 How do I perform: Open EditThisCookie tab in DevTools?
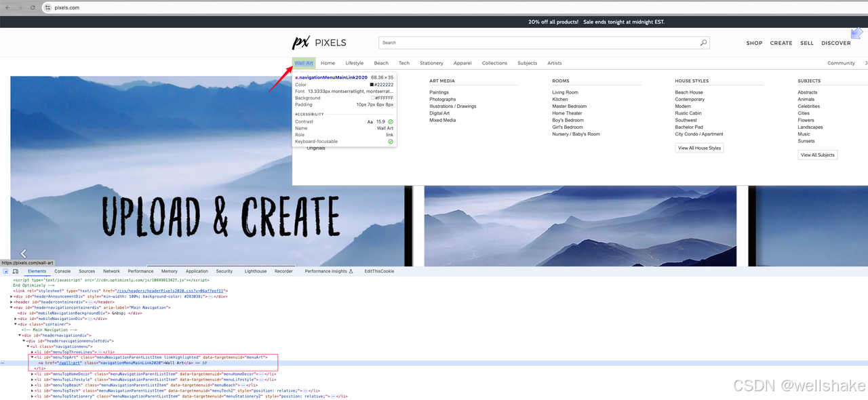(x=379, y=271)
